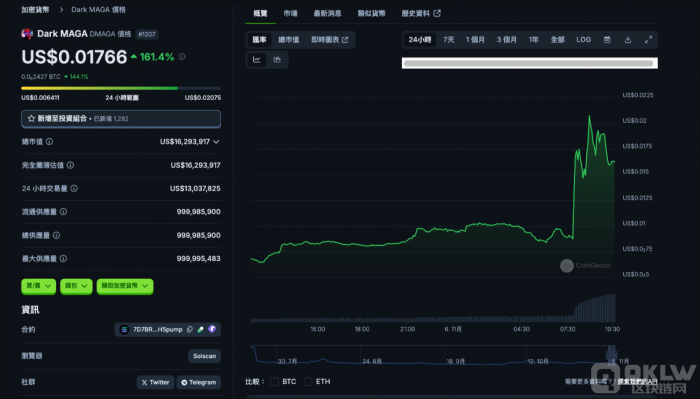Screen dimensions: 700x399
Task: Click the info icon next to 161.4% change
Action: point(182,57)
